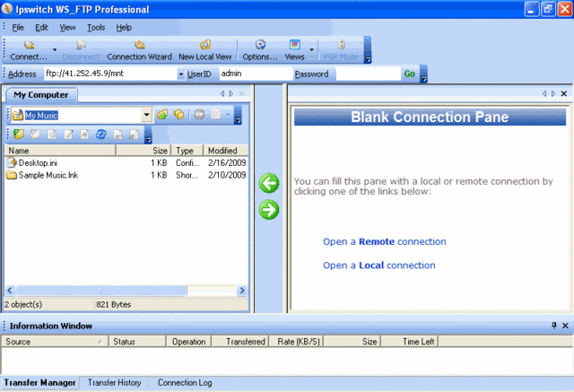Click the Rename file icon
The width and height of the screenshot is (574, 392).
tap(117, 135)
